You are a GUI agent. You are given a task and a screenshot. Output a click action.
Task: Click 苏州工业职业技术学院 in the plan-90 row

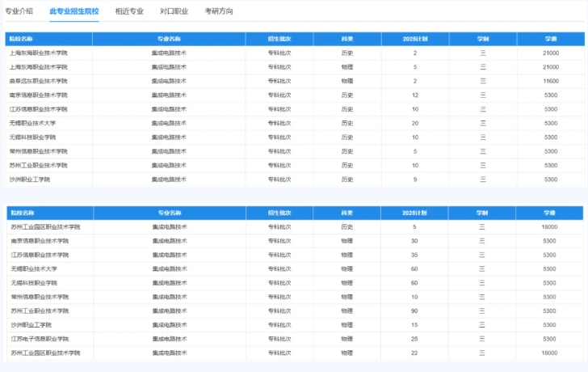pyautogui.click(x=40, y=311)
